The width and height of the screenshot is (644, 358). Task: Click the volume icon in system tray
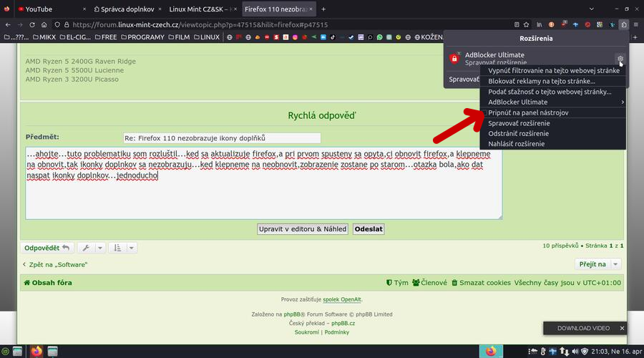tap(575, 351)
